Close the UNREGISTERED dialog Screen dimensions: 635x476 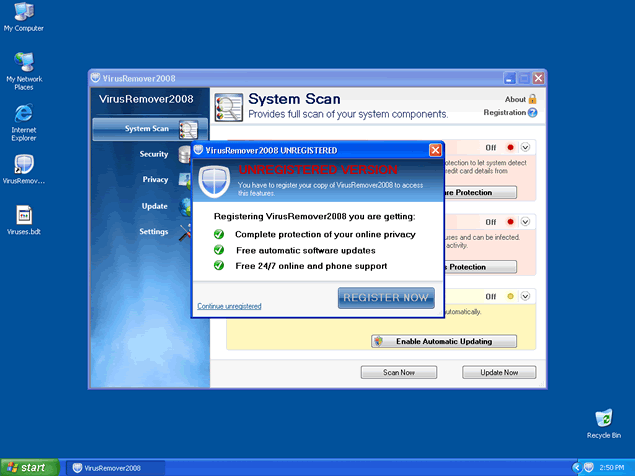coord(435,150)
